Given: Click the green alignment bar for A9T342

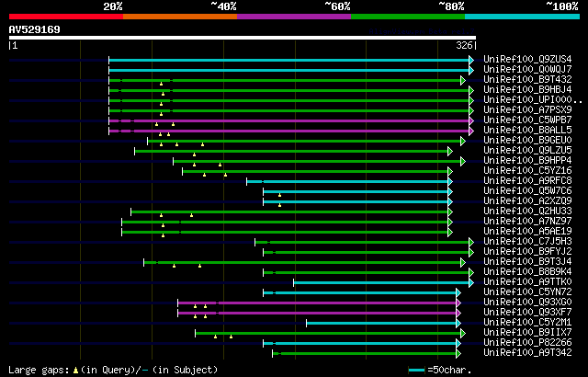Looking at the screenshot, I should (x=364, y=354).
